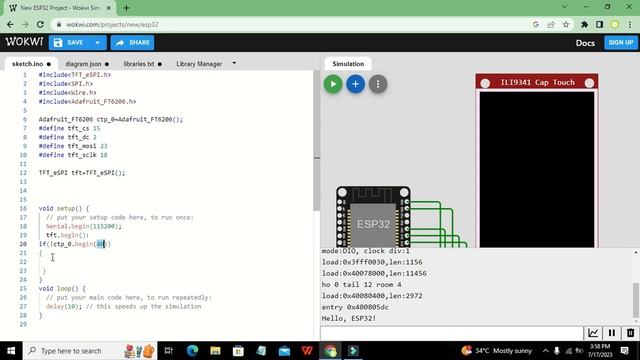Switch to Chrome on the taskbar

point(330,351)
